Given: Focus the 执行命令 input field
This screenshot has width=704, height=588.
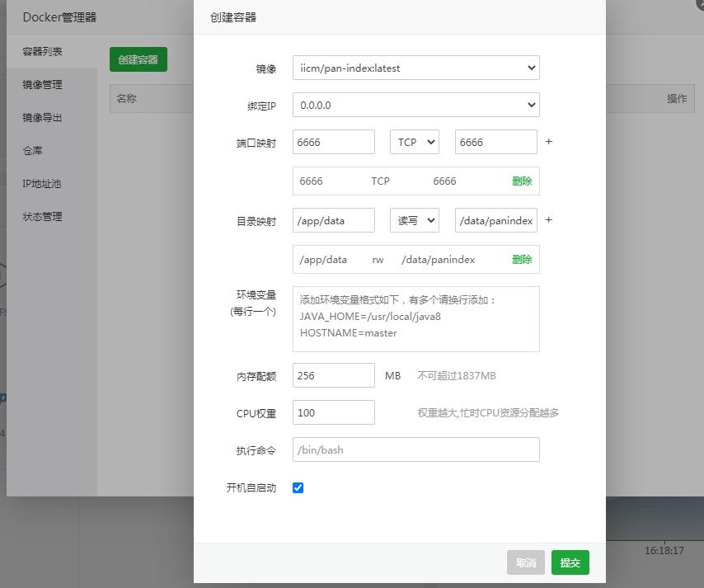Looking at the screenshot, I should [415, 449].
